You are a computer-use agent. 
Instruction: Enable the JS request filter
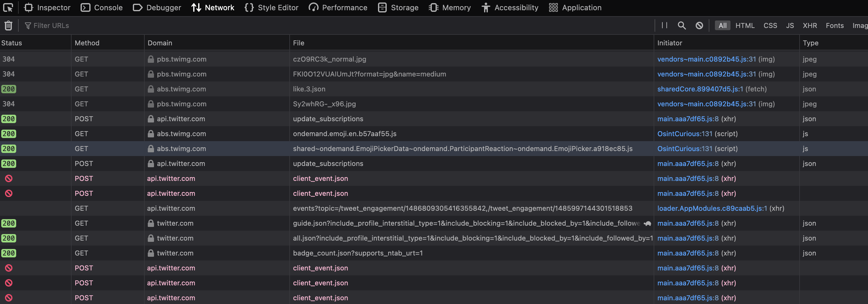(x=790, y=25)
